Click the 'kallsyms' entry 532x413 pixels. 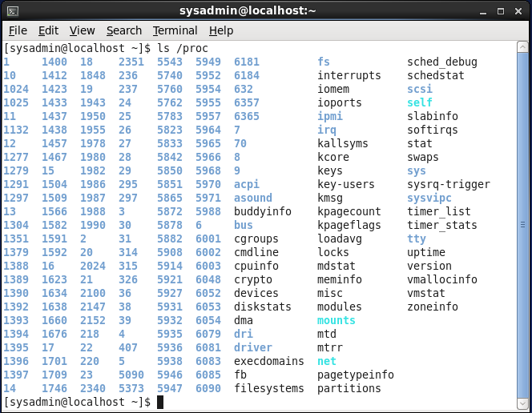pyautogui.click(x=342, y=143)
